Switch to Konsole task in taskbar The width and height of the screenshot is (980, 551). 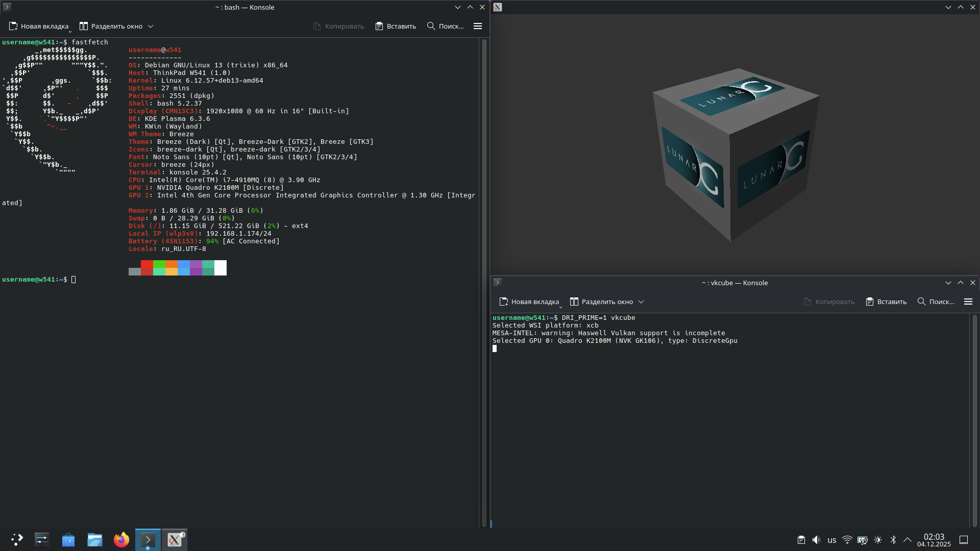pyautogui.click(x=148, y=540)
